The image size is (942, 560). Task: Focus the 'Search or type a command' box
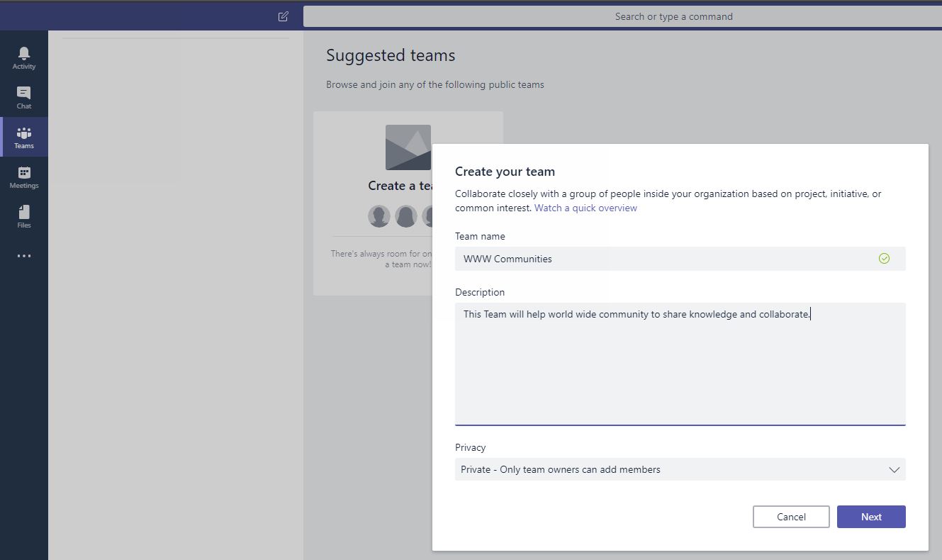tap(673, 16)
